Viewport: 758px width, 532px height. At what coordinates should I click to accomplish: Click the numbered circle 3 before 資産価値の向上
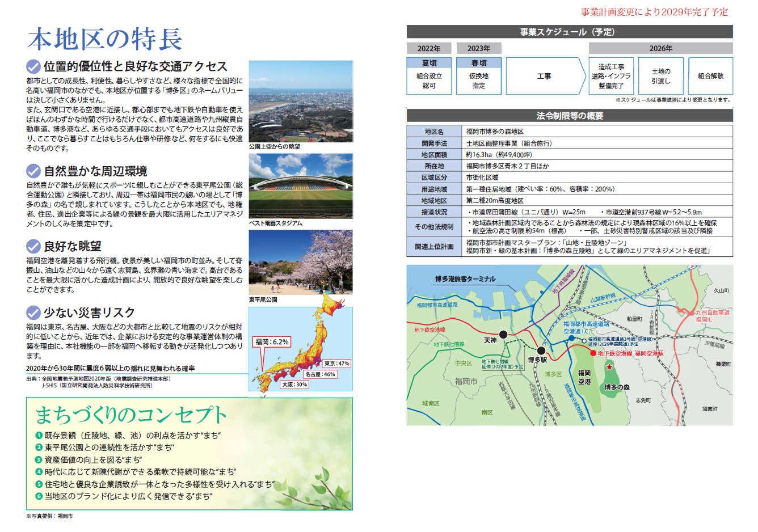39,460
